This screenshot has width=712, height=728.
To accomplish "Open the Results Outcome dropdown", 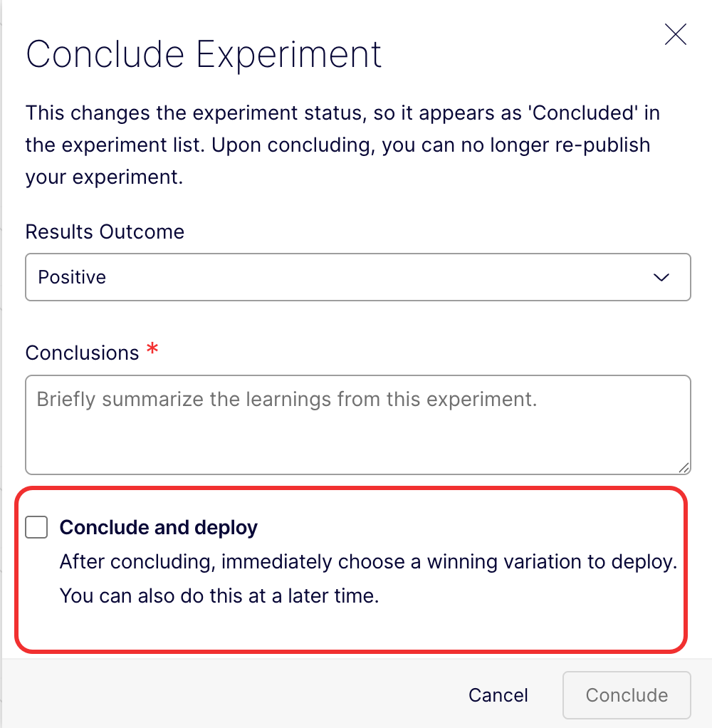I will pos(357,277).
